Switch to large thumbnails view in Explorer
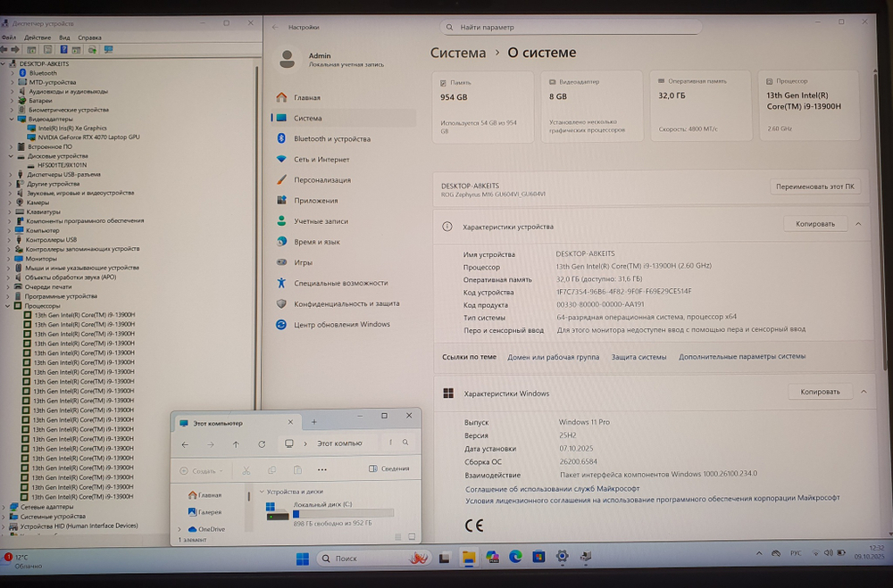Screen dimensions: 893x588 pos(412,537)
